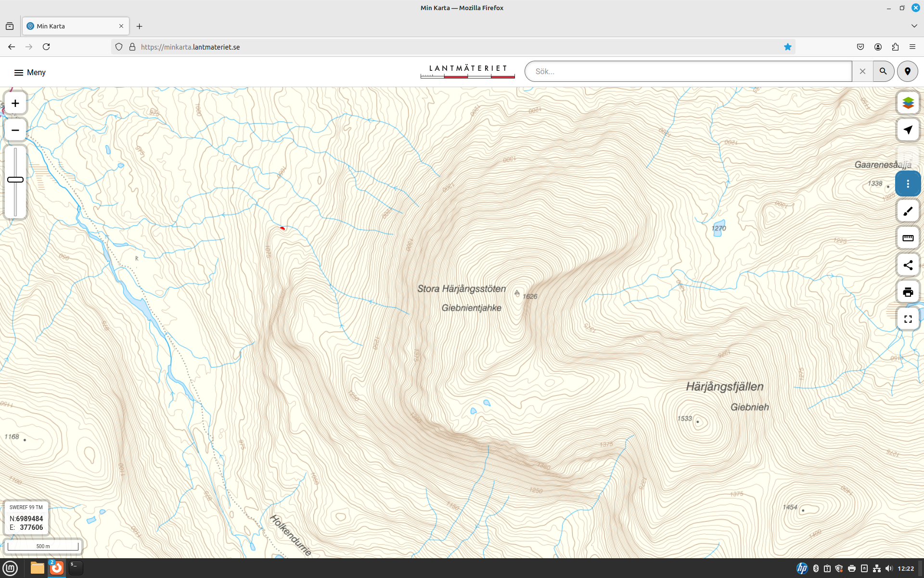Screen dimensions: 924x578
Task: Type in the Sök search field
Action: click(688, 71)
